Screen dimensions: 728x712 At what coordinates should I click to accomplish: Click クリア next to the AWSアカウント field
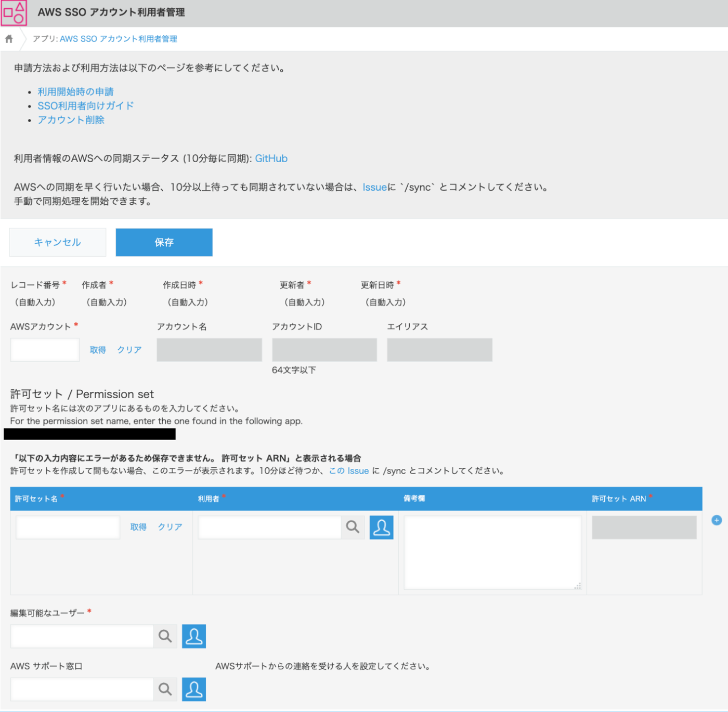(x=129, y=350)
